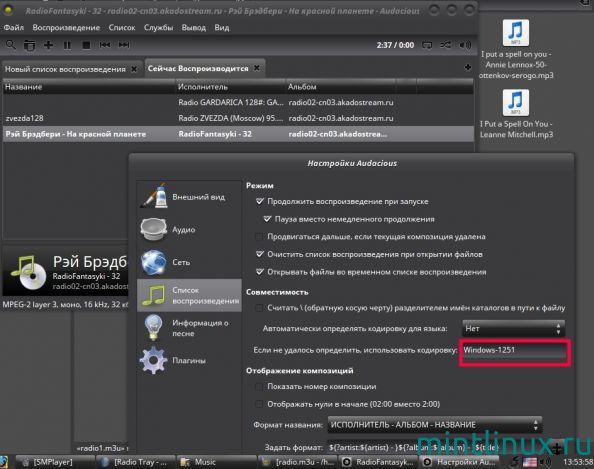The image size is (594, 469).
Task: Click the US flag keyboard layout indicator
Action: (x=530, y=462)
